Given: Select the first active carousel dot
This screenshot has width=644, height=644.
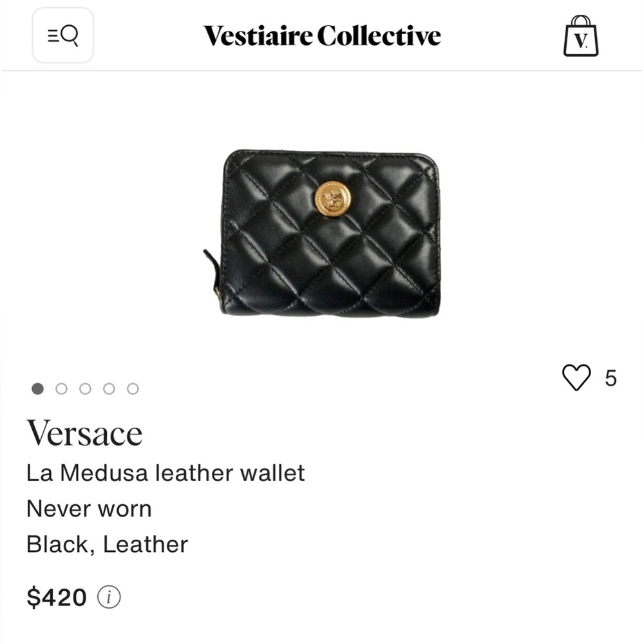Looking at the screenshot, I should click(37, 388).
